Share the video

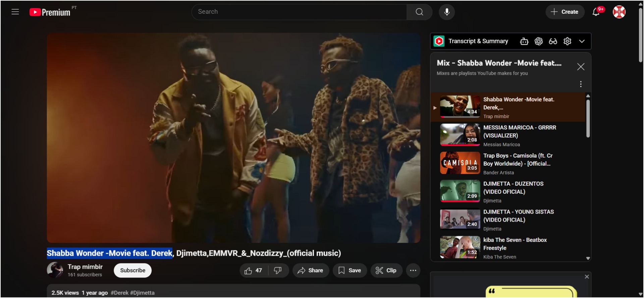coord(311,271)
